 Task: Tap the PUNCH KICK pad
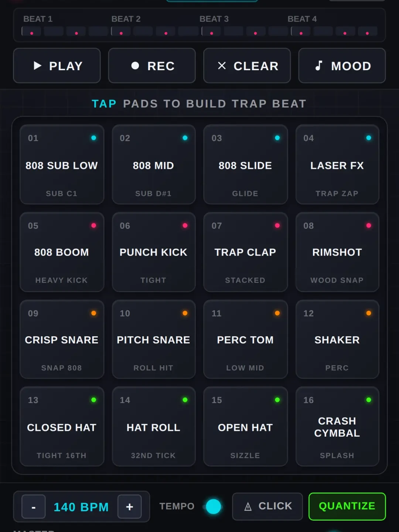[x=154, y=252]
